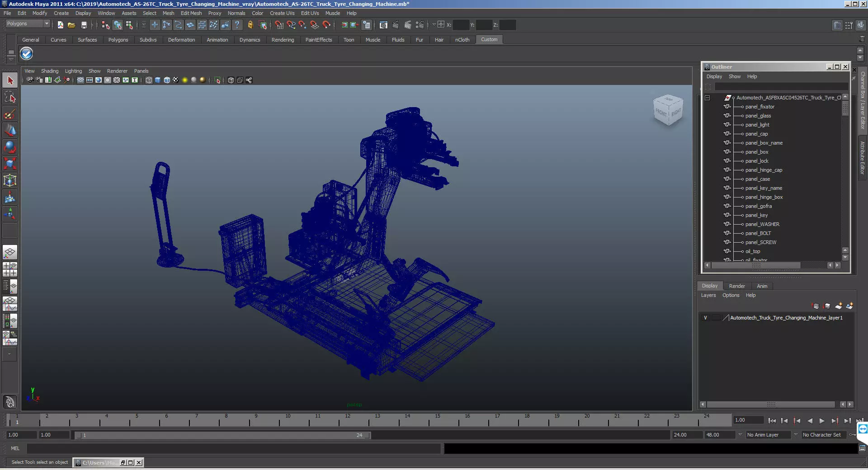Image resolution: width=868 pixels, height=470 pixels.
Task: Open the Outliner Show menu
Action: coord(735,76)
